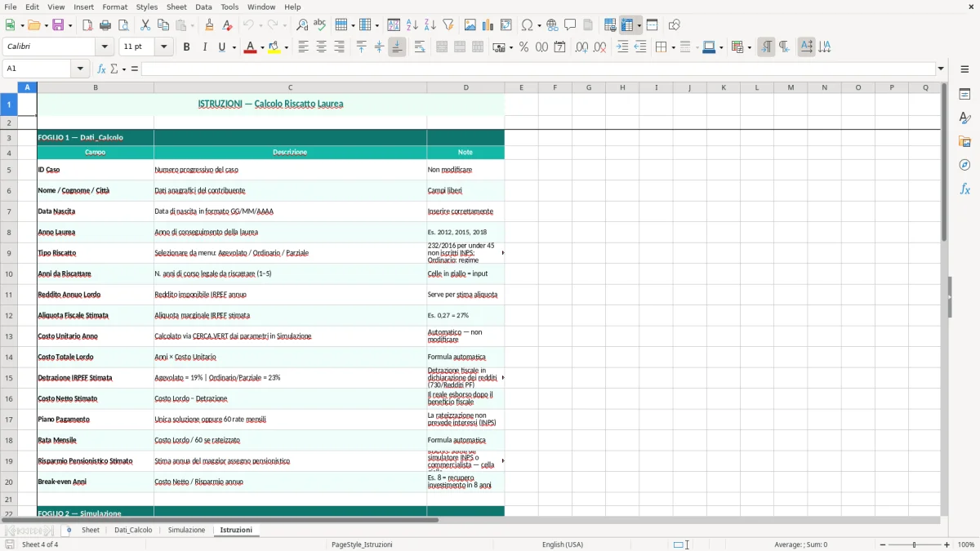Sort descending Z to A
980x551 pixels.
[430, 25]
